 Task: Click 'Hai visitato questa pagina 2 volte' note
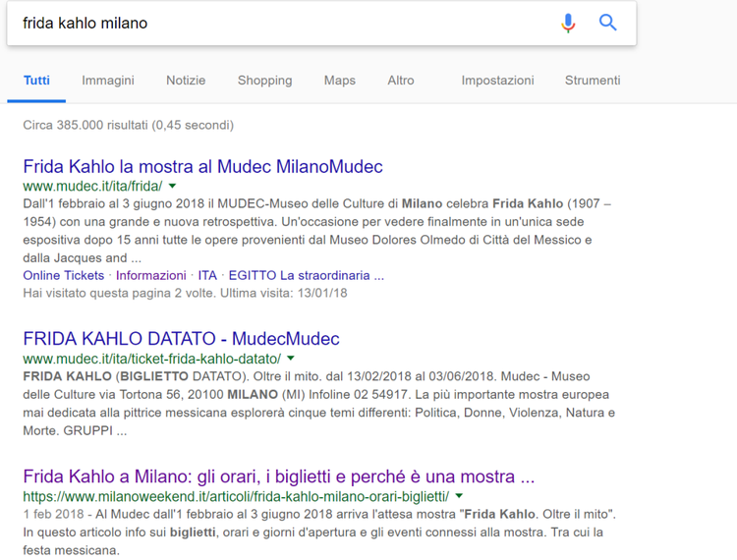185,293
